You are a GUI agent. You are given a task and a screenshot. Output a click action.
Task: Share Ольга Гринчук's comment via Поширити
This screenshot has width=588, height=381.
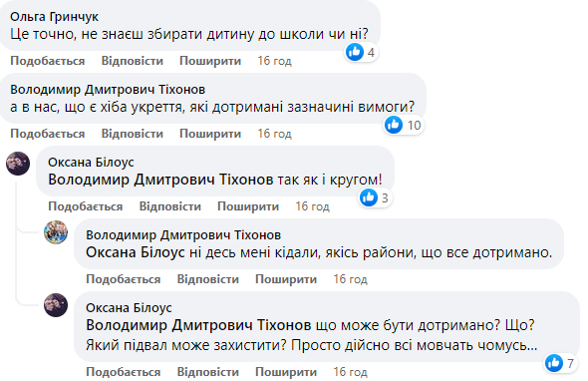[210, 61]
